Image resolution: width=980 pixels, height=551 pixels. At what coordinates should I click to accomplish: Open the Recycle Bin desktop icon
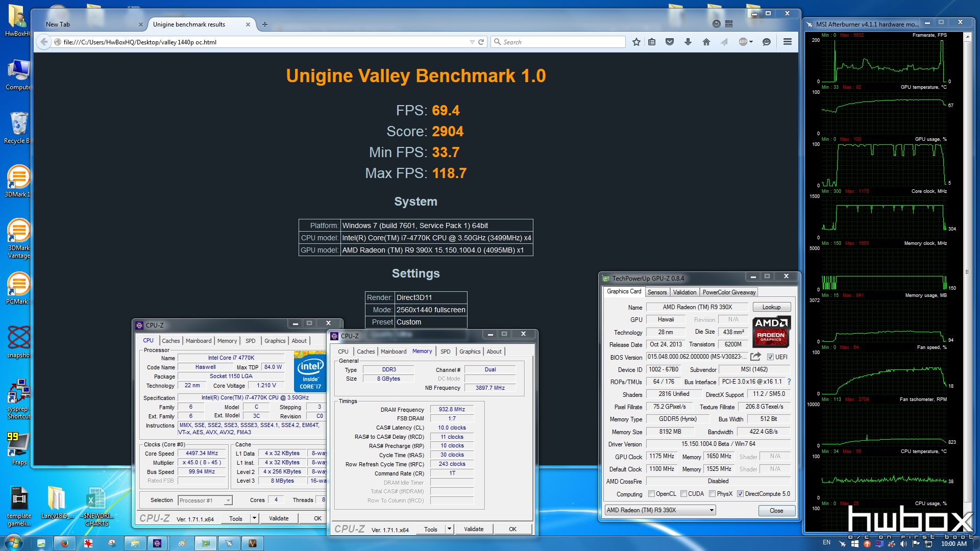coord(18,128)
